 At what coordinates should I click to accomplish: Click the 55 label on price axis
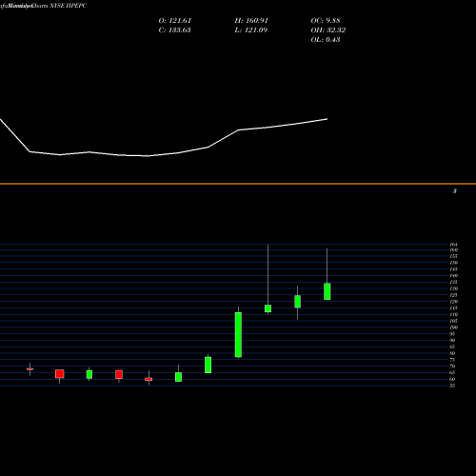(x=452, y=386)
